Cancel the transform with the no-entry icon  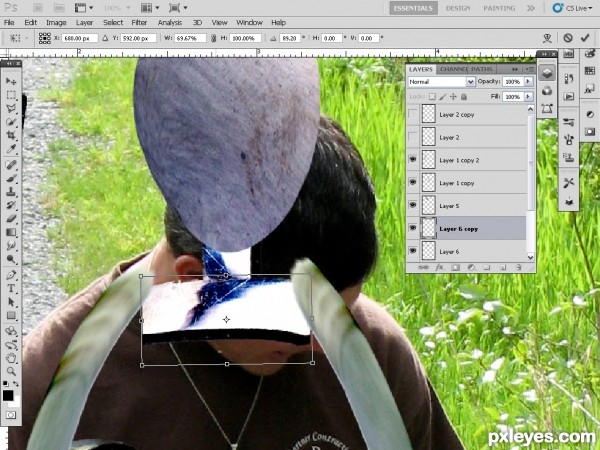tap(568, 38)
